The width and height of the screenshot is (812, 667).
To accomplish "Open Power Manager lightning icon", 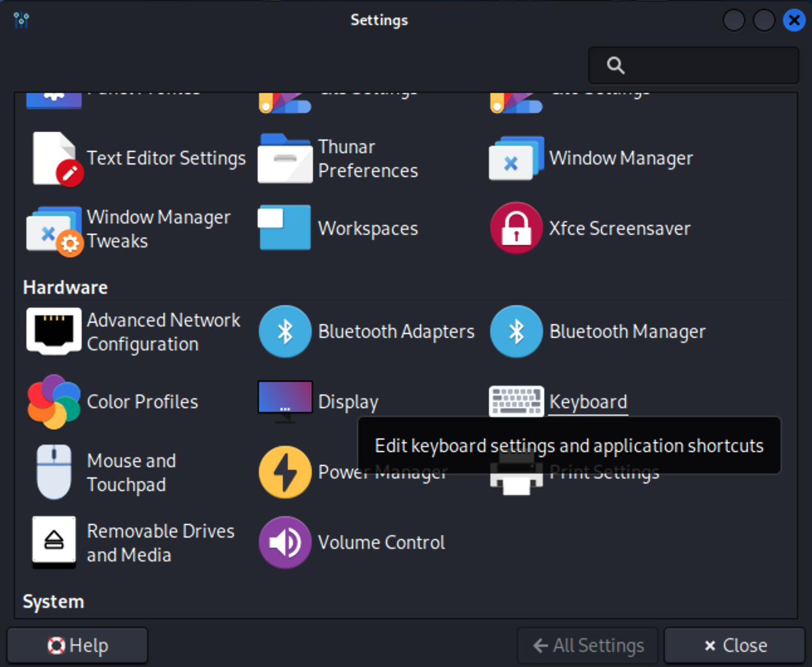I will (285, 472).
